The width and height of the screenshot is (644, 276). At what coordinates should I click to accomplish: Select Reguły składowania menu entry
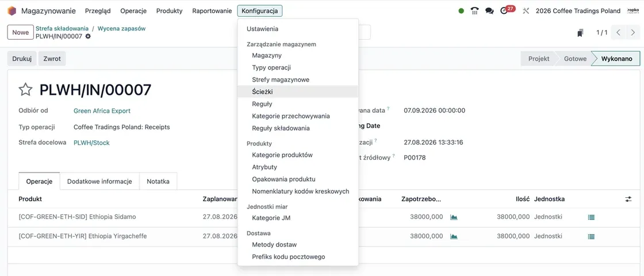point(298,128)
